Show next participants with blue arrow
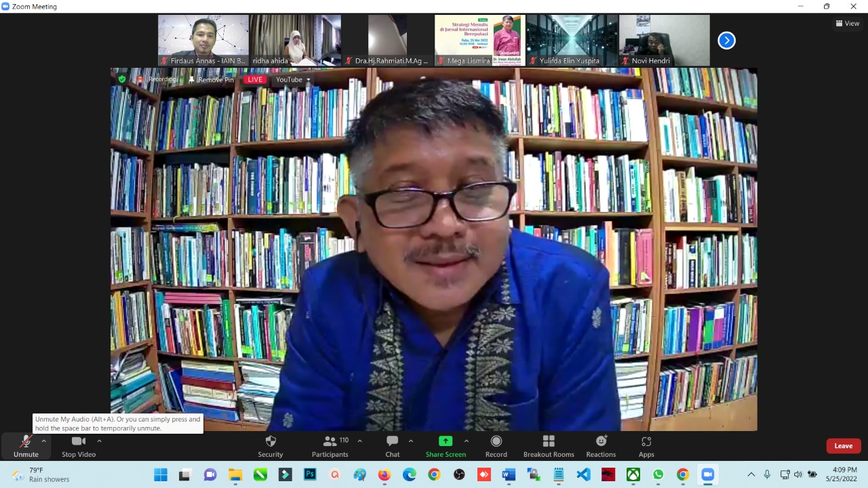 point(726,41)
